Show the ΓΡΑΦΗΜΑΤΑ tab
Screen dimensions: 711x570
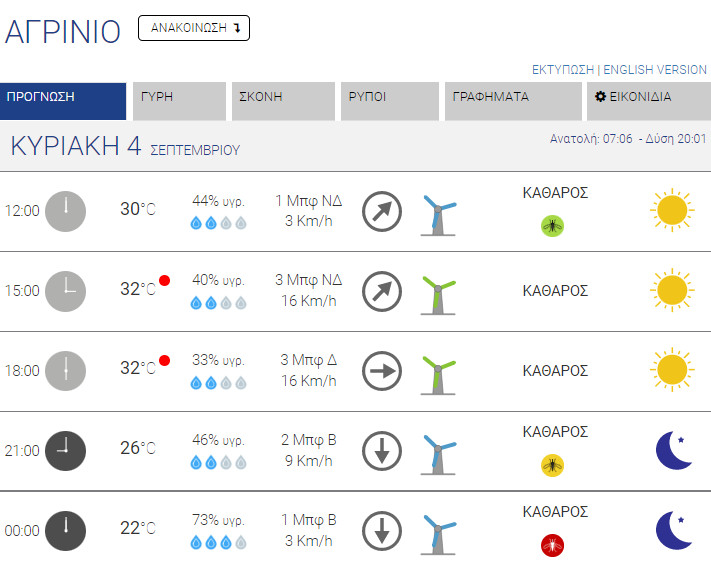coord(513,101)
